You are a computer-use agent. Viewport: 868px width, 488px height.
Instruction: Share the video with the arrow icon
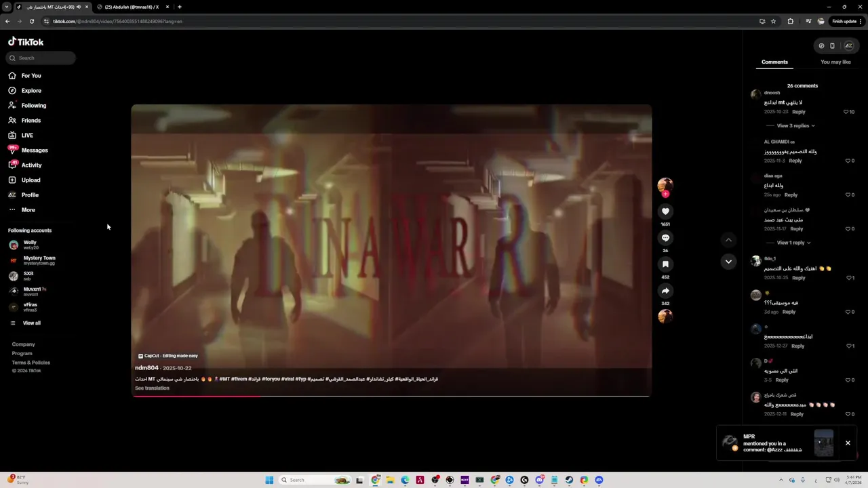tap(665, 291)
